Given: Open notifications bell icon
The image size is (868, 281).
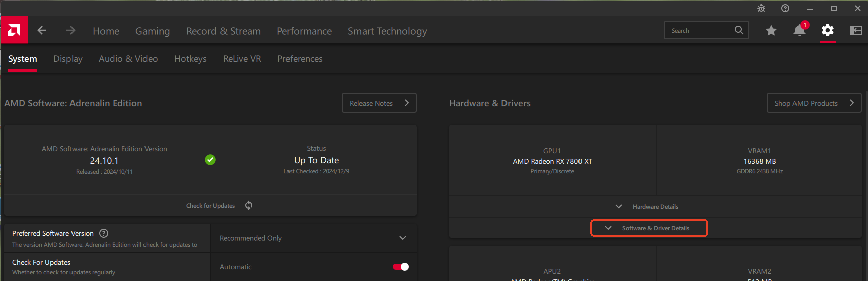Looking at the screenshot, I should point(800,30).
